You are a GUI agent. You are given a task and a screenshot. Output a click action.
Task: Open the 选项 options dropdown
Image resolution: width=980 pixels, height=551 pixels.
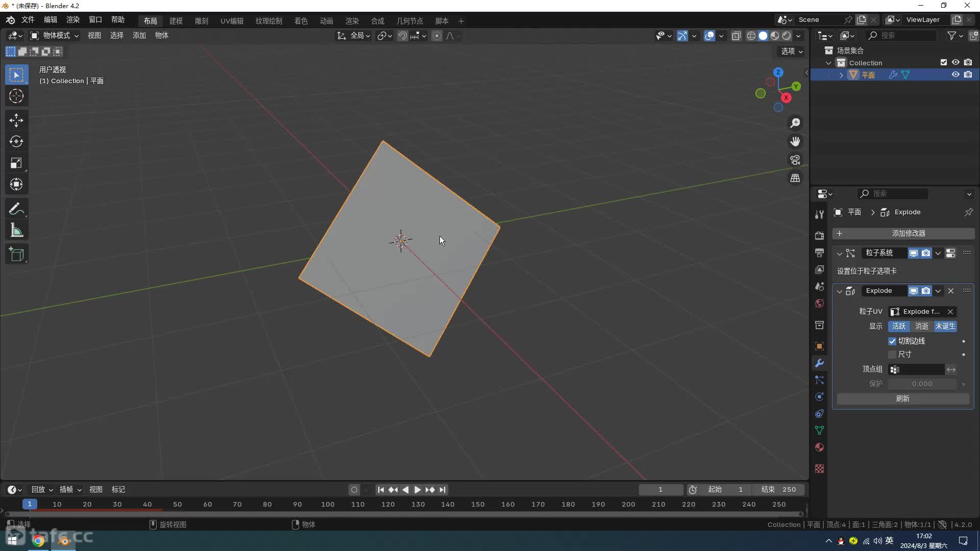click(x=792, y=51)
